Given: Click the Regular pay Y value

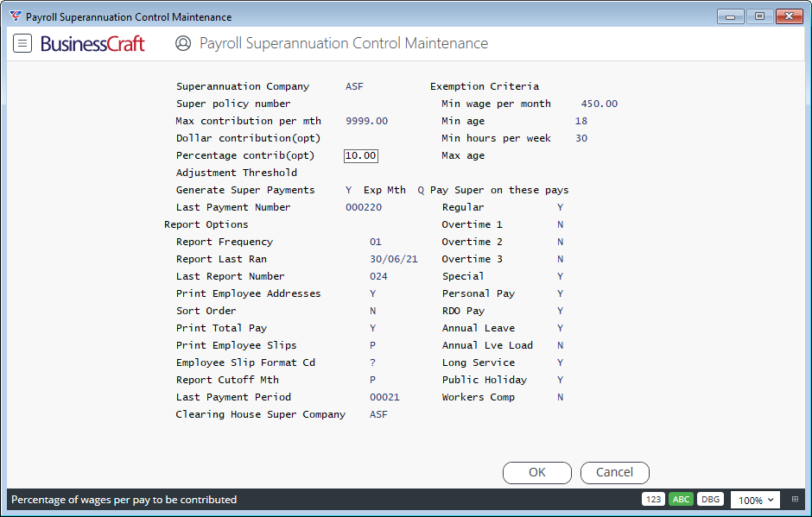Looking at the screenshot, I should pyautogui.click(x=561, y=207).
